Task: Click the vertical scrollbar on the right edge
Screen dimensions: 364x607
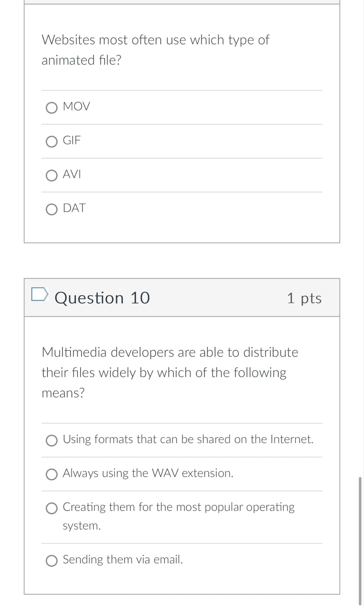Action: [360, 540]
